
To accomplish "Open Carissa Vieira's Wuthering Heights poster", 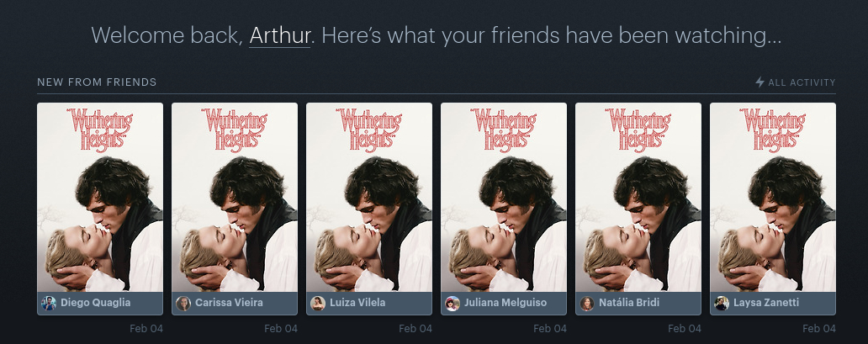I will point(235,197).
